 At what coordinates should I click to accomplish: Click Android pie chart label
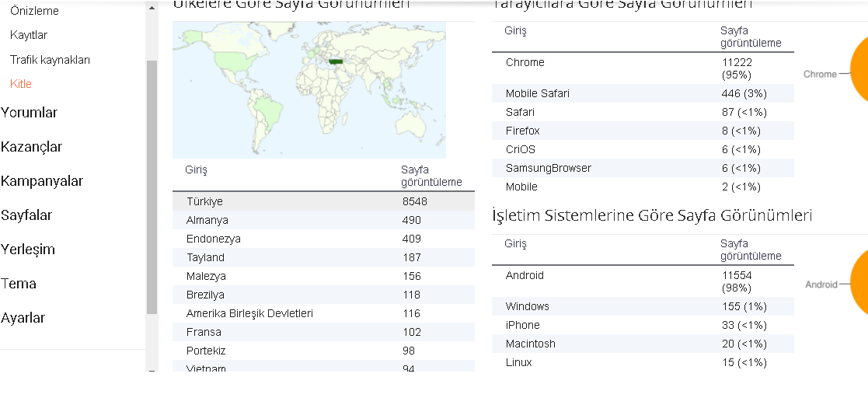pos(821,285)
